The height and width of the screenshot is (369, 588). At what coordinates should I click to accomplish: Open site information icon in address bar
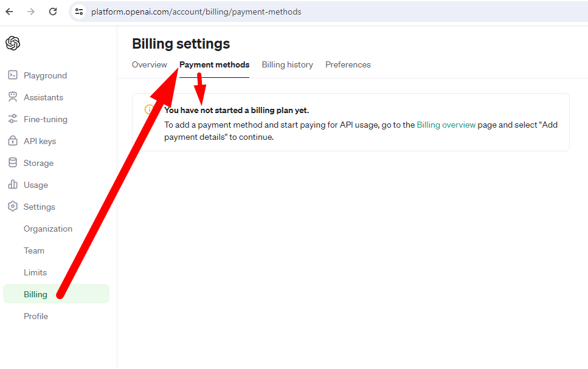[x=79, y=12]
